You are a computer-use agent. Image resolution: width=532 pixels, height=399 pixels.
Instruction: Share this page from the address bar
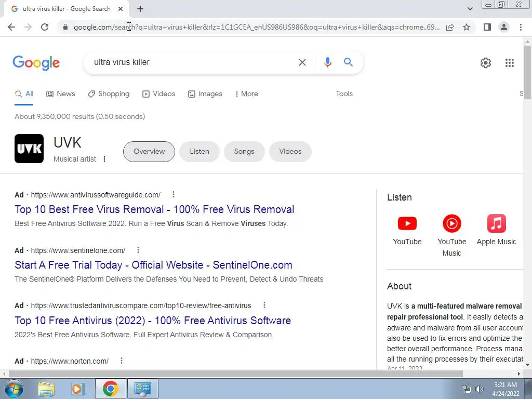click(450, 27)
